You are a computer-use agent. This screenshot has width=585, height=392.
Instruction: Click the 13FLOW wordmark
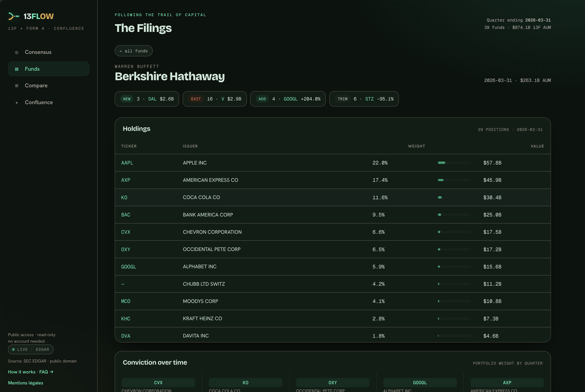39,16
